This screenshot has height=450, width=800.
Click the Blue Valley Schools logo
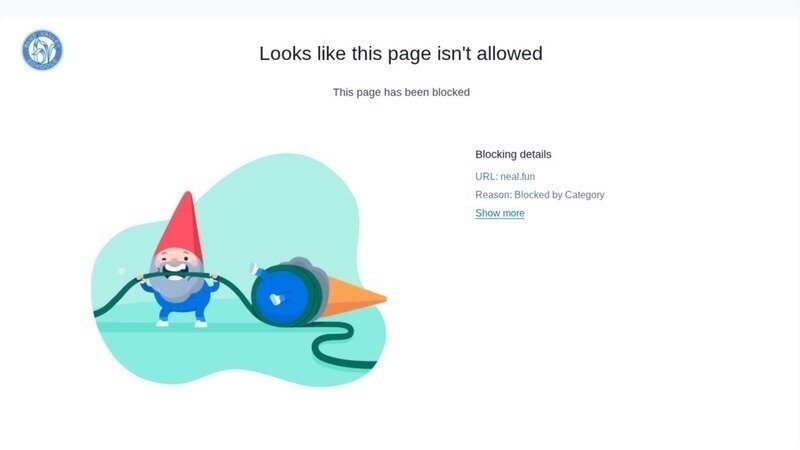[42, 50]
